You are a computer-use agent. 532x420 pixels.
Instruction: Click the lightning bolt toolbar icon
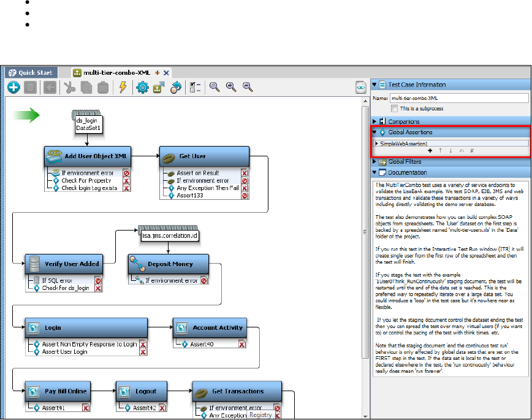coord(123,88)
